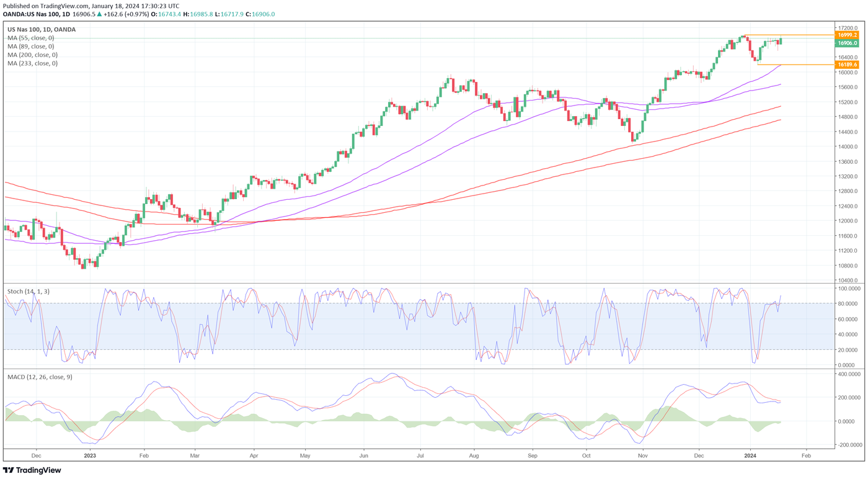The image size is (868, 479).
Task: Click the MA (233, close, 0) legend
Action: [32, 63]
